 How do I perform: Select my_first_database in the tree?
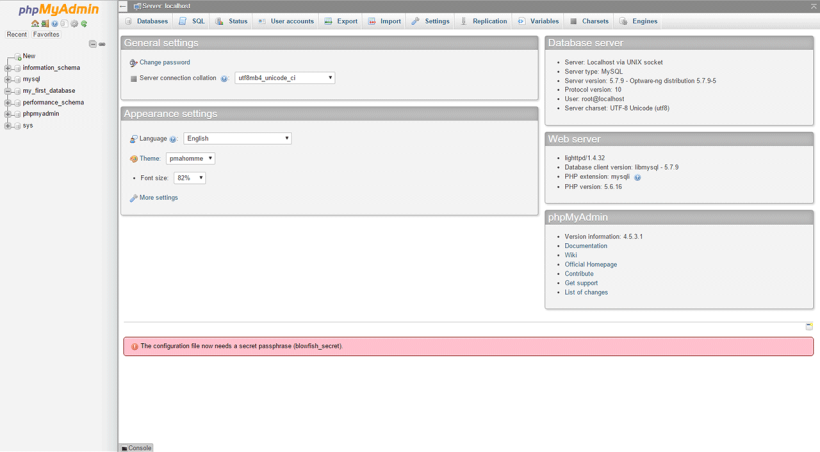click(49, 91)
